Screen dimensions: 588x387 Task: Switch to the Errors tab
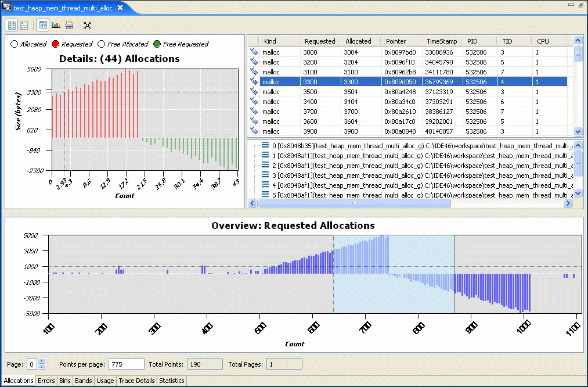pos(46,381)
